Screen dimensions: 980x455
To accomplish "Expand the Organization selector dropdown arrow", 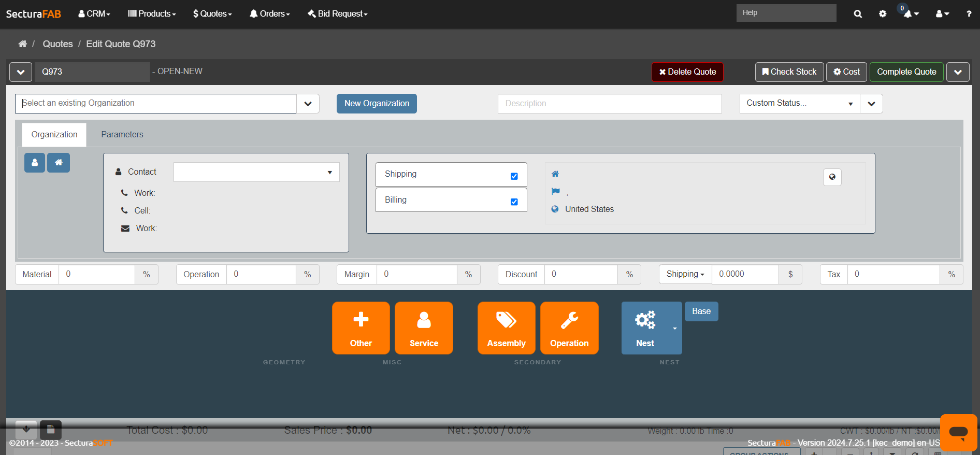I will coord(308,104).
